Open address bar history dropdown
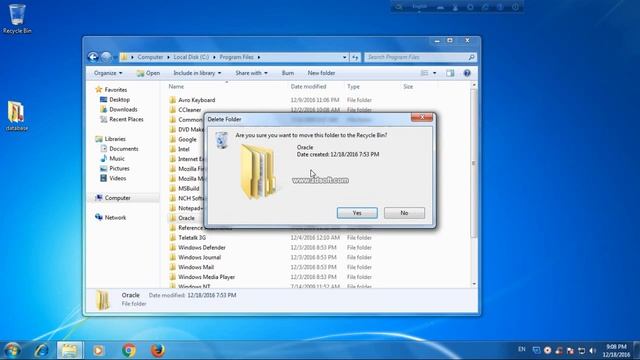This screenshot has width=640, height=360. tap(345, 57)
